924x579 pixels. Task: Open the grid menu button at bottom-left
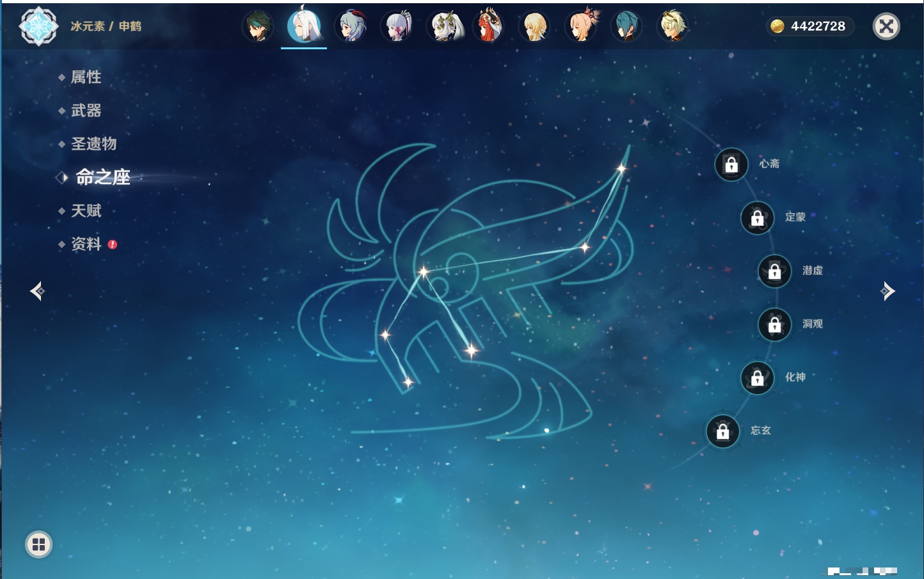(x=38, y=544)
